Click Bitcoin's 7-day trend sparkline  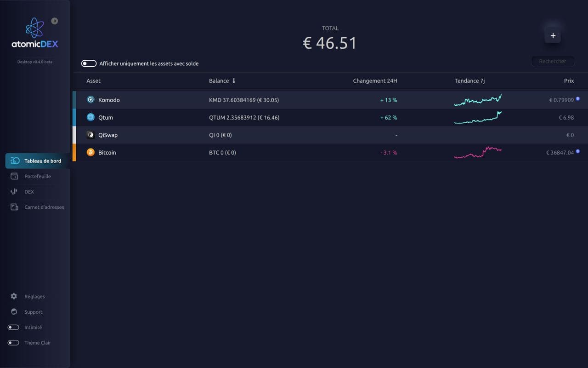coord(478,152)
